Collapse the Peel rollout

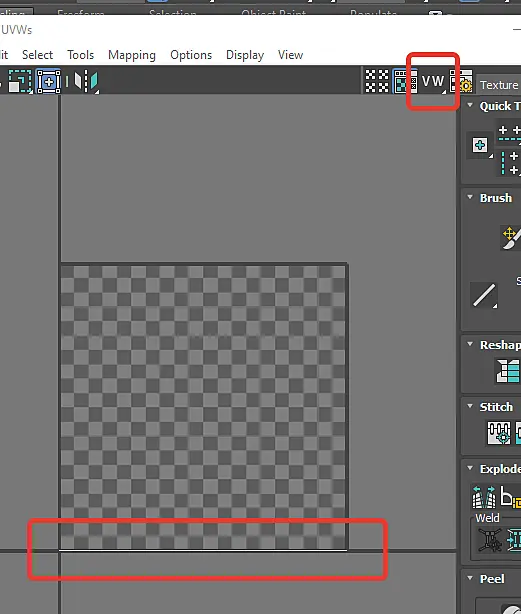pos(470,578)
